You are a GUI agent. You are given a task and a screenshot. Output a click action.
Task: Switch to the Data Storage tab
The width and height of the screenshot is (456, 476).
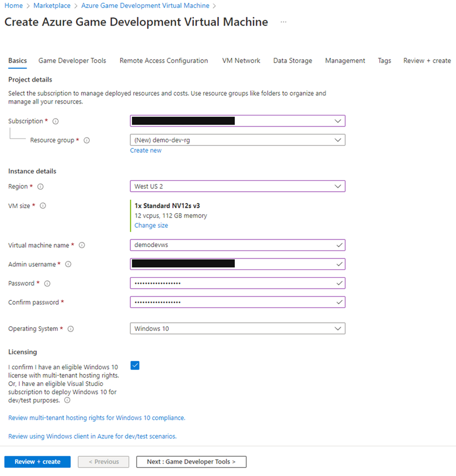292,60
